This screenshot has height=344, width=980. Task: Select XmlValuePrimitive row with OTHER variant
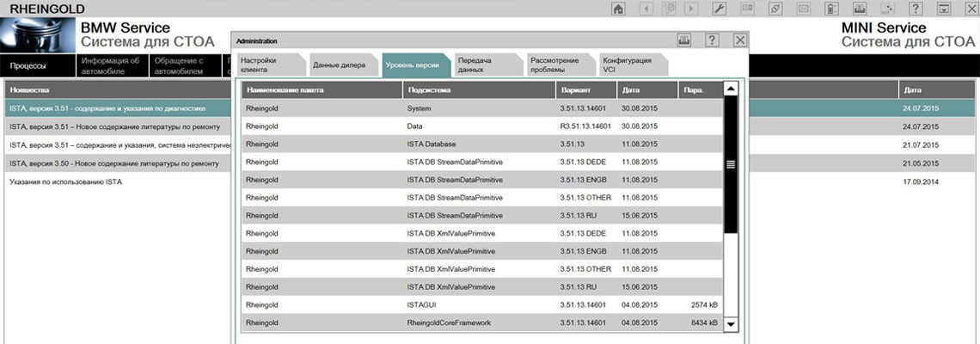click(x=482, y=269)
